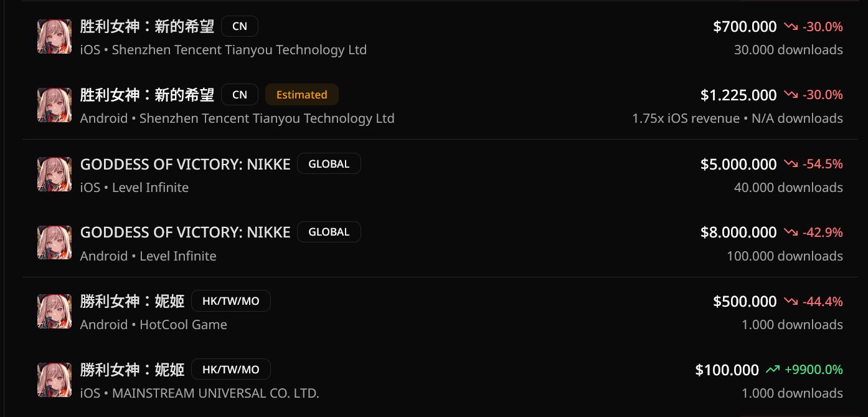This screenshot has width=868, height=417.
Task: Open the NIKKE iOS Level Infinite app icon
Action: click(54, 174)
